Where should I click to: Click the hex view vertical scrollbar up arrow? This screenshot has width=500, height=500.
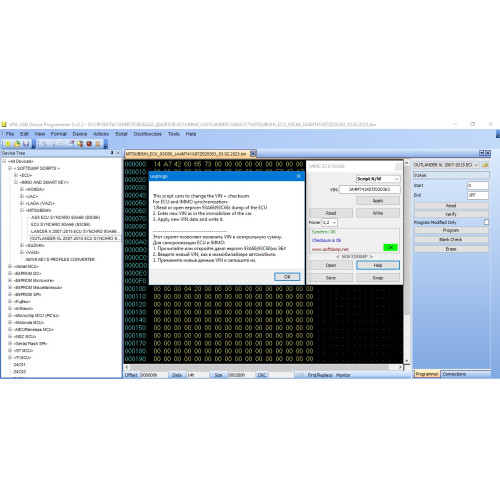[407, 163]
